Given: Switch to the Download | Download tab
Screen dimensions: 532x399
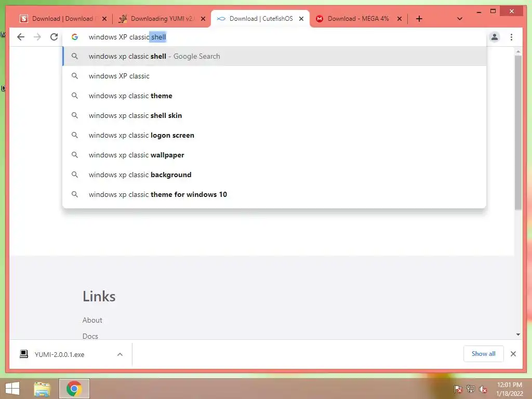Looking at the screenshot, I should coord(62,19).
